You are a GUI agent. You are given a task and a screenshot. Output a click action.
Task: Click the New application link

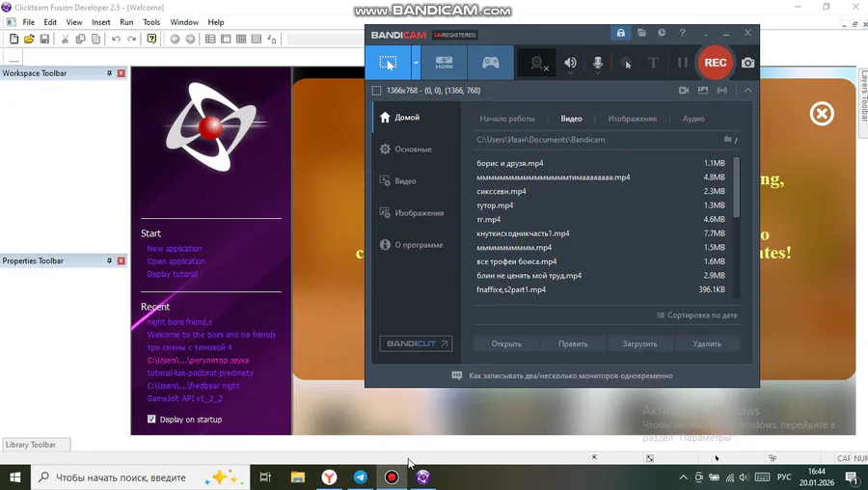(175, 249)
